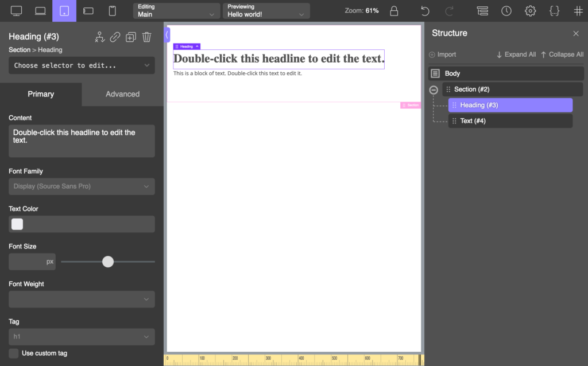Enable the Use custom tag checkbox
Screen dimensions: 588x366
coord(14,353)
